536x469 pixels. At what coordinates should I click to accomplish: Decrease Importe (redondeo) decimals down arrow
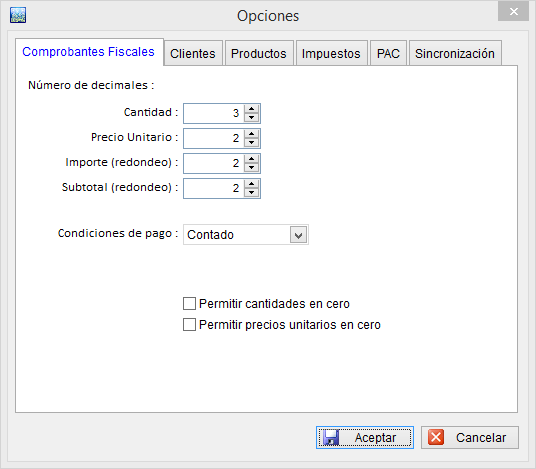coord(252,167)
